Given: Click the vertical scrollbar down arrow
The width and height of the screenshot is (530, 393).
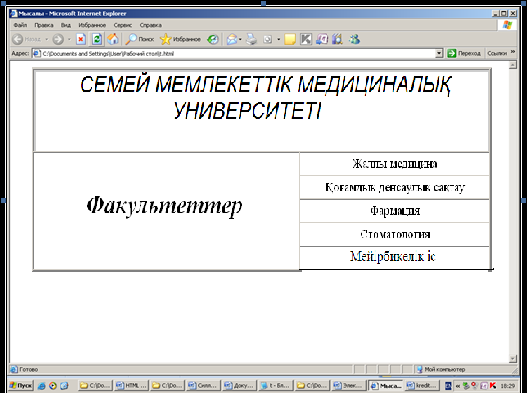Looking at the screenshot, I should [513, 359].
